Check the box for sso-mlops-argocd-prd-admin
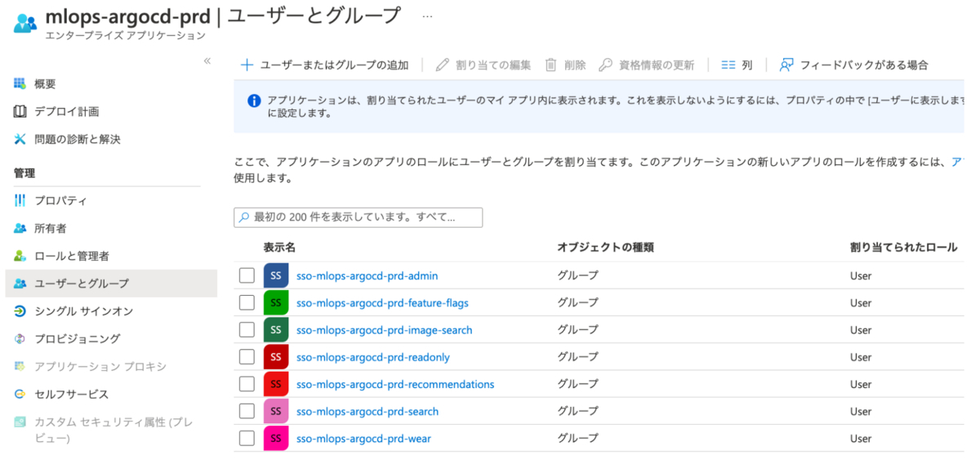The width and height of the screenshot is (980, 460). tap(247, 275)
